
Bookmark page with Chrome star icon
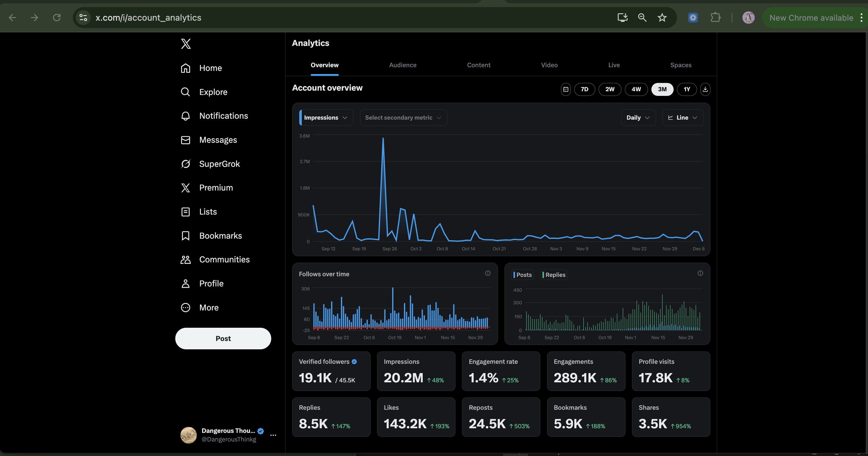(x=662, y=18)
